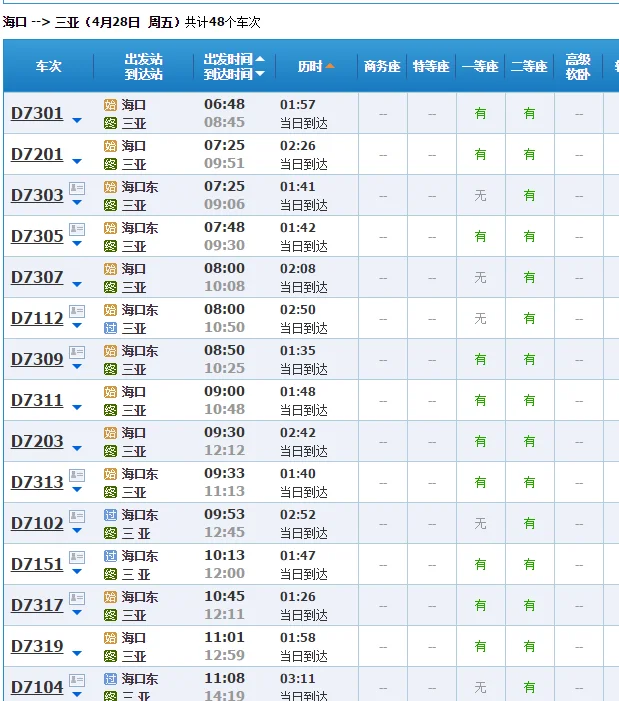619x701 pixels.
Task: Expand stop list arrow for D7311
Action: click(x=77, y=407)
